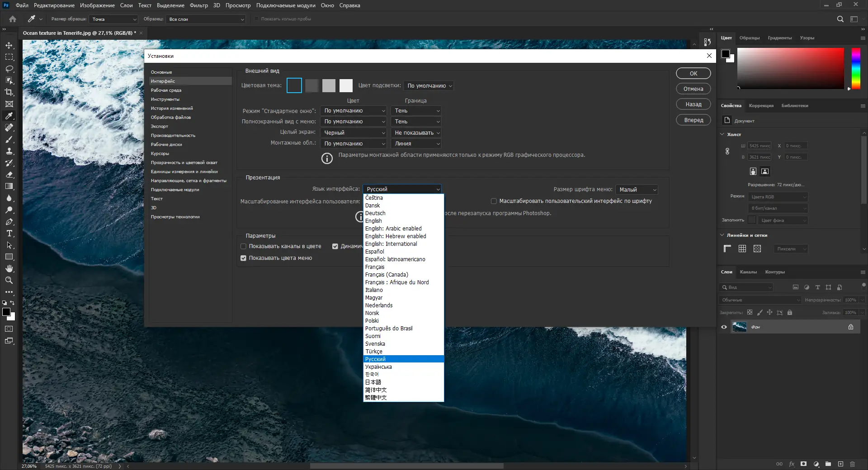Select the Move tool

click(x=9, y=46)
